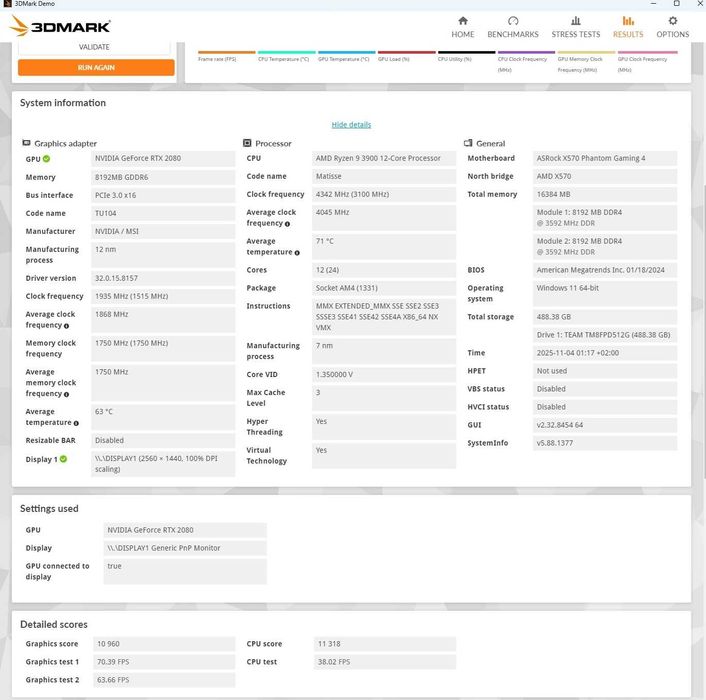This screenshot has width=706, height=700.
Task: Show info for CPU average temperature
Action: 297,253
